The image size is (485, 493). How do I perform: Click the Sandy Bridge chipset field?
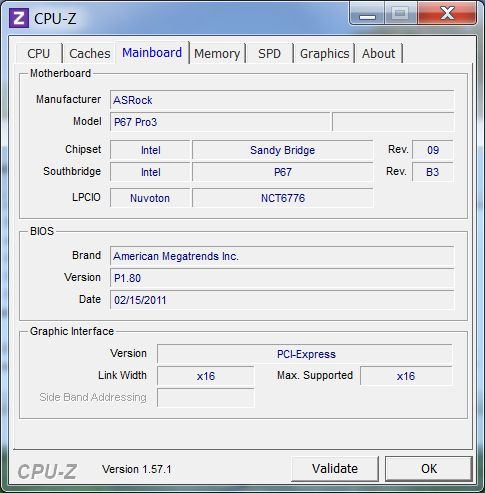[x=282, y=150]
